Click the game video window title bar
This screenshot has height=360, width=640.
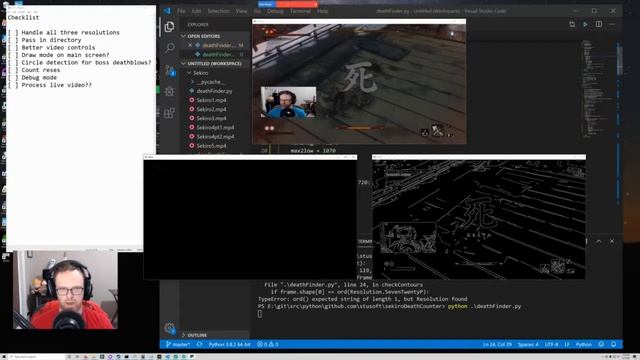(x=359, y=21)
